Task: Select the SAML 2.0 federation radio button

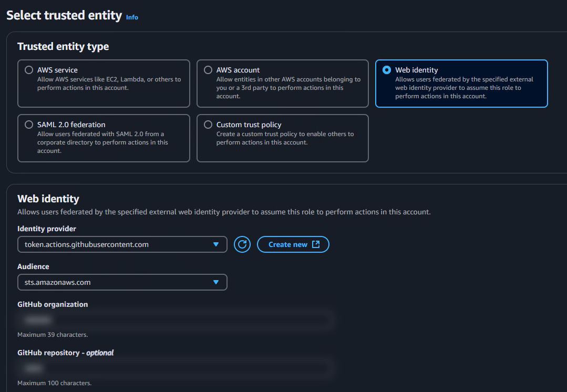Action: point(29,125)
